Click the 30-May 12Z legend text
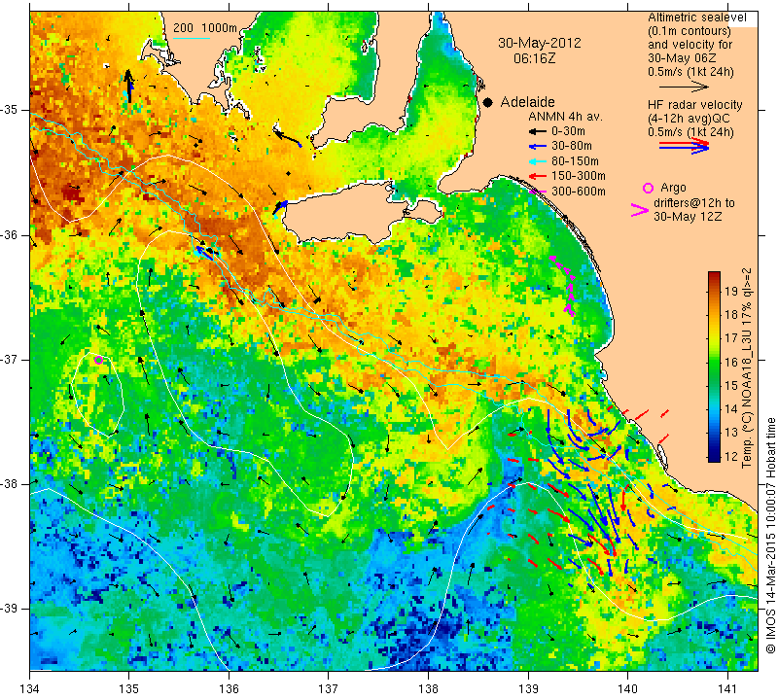The width and height of the screenshot is (778, 700). pyautogui.click(x=688, y=217)
